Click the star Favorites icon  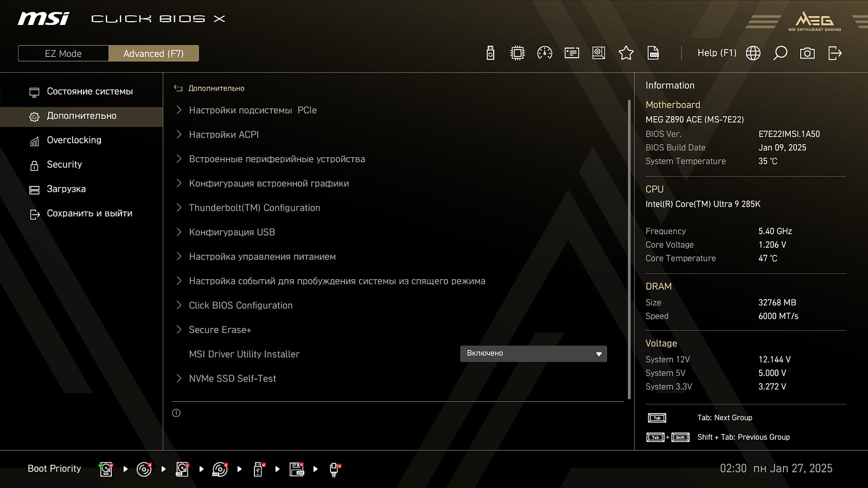click(626, 53)
